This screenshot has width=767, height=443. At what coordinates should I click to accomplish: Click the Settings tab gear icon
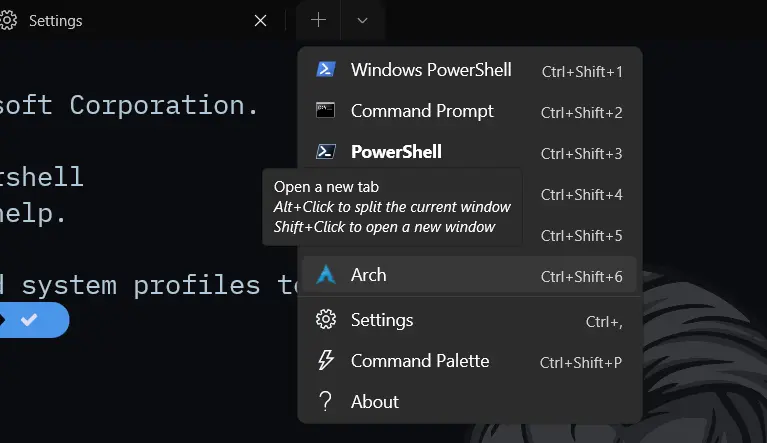pos(8,21)
